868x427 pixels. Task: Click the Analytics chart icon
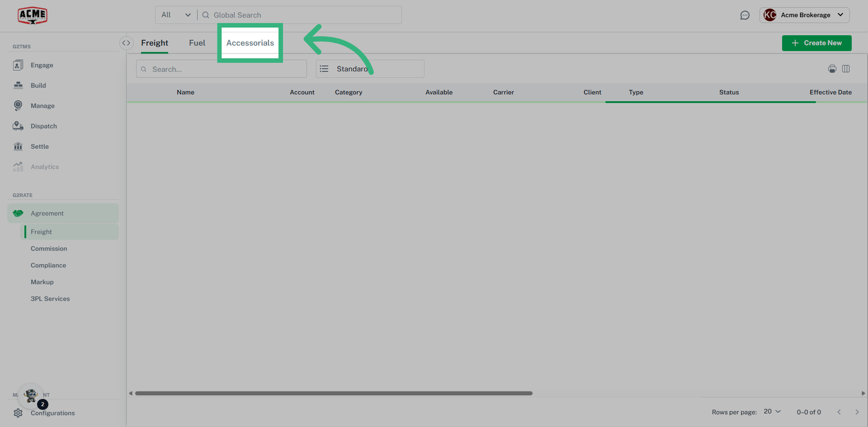tap(18, 167)
